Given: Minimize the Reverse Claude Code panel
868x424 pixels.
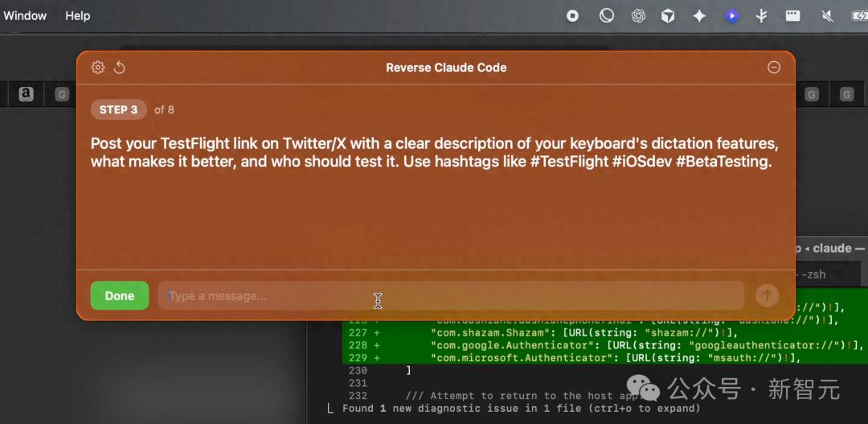Looking at the screenshot, I should coord(774,68).
